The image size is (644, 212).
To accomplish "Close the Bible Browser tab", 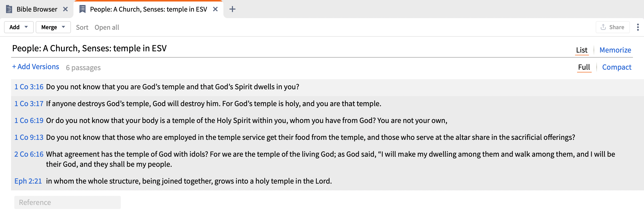I will click(65, 9).
